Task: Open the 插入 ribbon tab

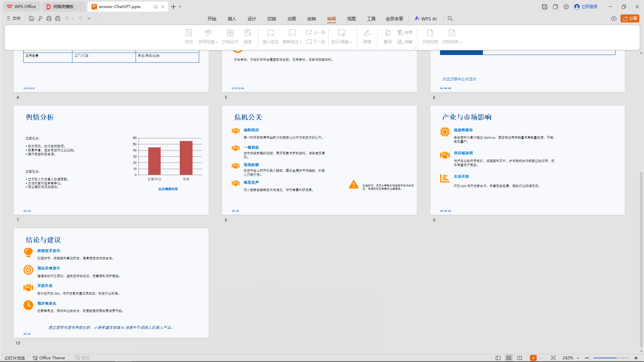Action: coord(232,19)
